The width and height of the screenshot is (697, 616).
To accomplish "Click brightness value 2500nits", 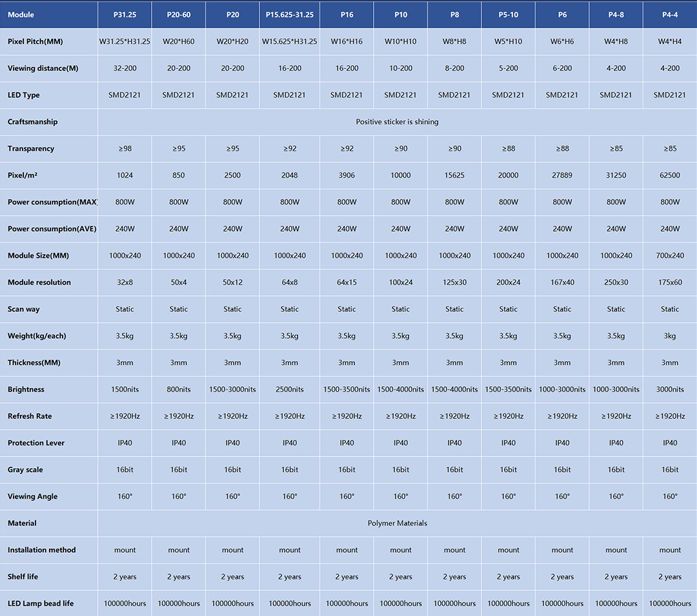I will tap(289, 389).
